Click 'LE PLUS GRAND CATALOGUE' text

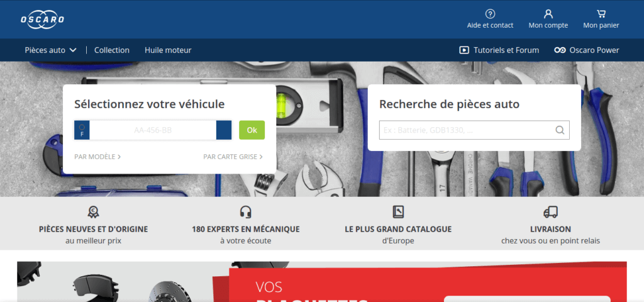(398, 229)
